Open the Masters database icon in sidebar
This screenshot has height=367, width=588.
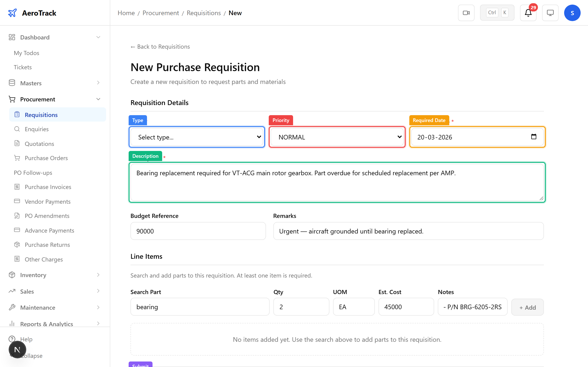click(x=12, y=83)
